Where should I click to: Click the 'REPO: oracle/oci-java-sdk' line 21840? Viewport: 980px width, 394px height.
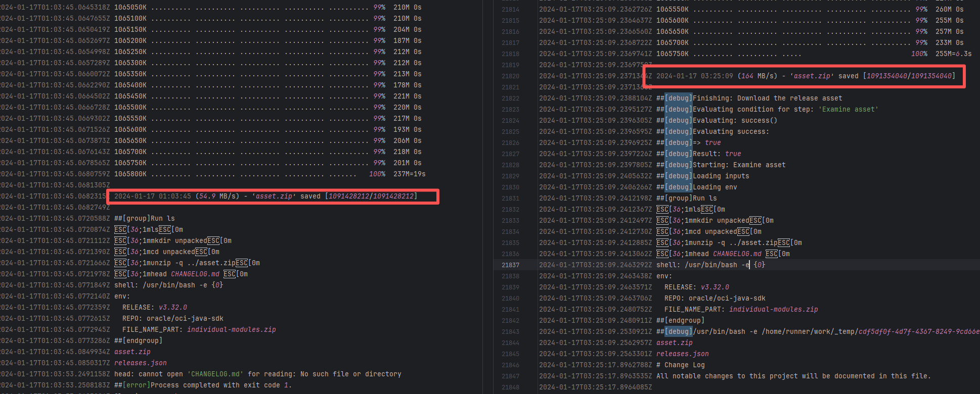coord(715,299)
